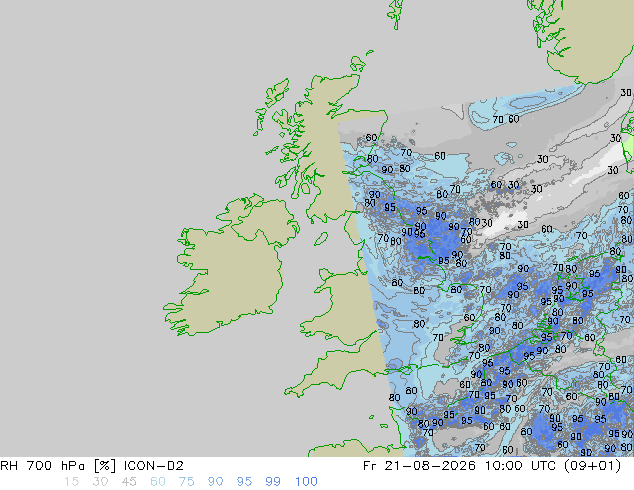Click the '(09+01)' forecast run label

[592, 466]
